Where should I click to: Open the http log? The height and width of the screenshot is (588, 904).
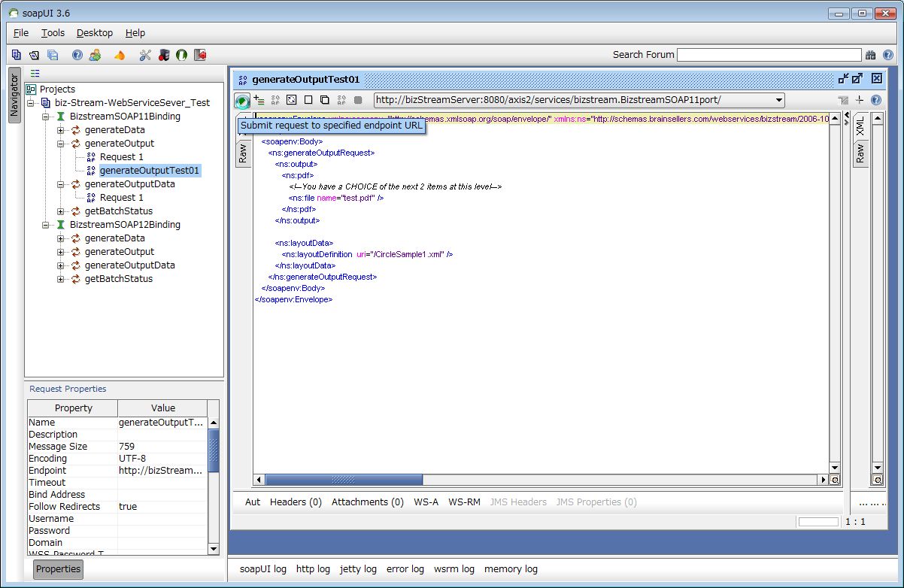(x=313, y=569)
